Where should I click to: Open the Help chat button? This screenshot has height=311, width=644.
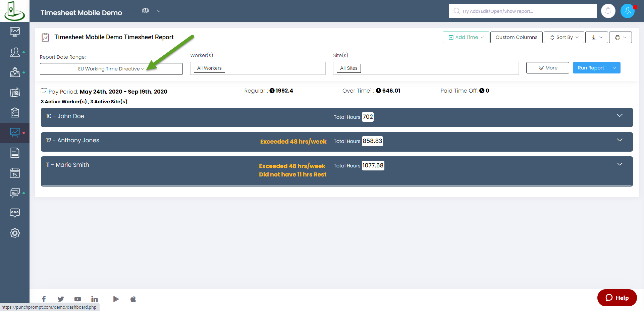coord(617,298)
